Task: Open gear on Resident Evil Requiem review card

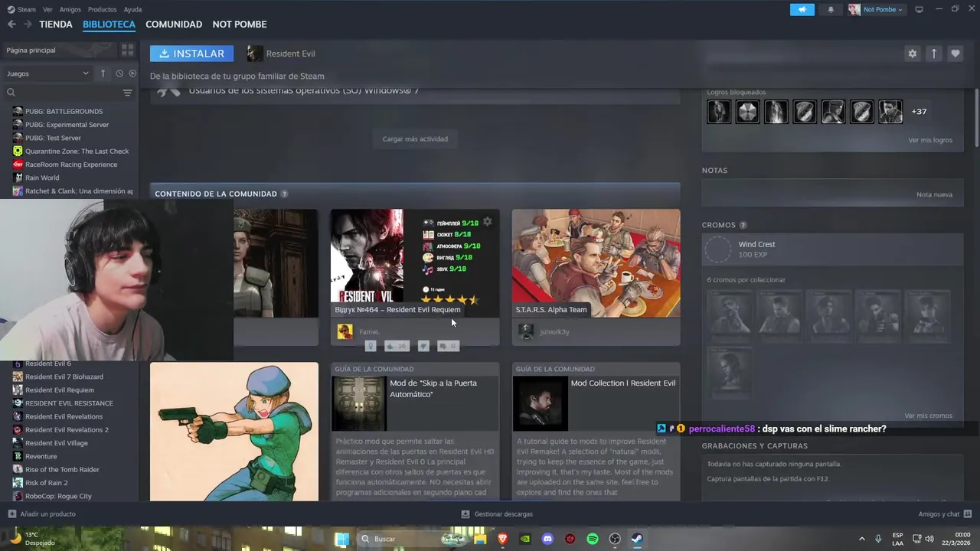Action: tap(487, 222)
